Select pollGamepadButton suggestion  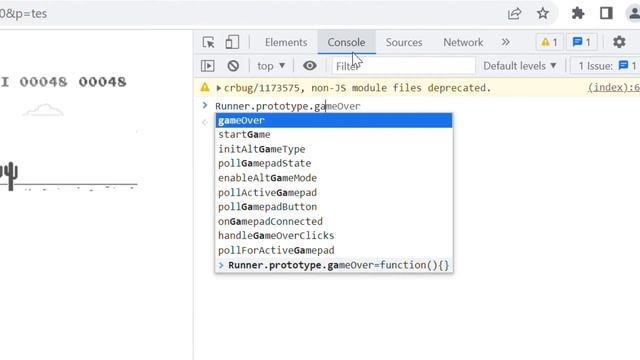(334, 207)
